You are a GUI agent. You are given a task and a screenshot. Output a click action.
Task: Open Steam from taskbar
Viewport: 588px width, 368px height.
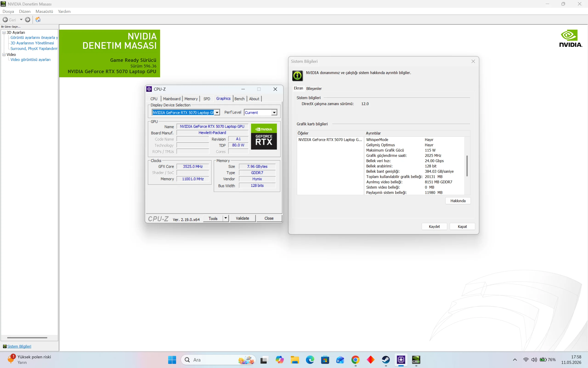[x=386, y=360]
